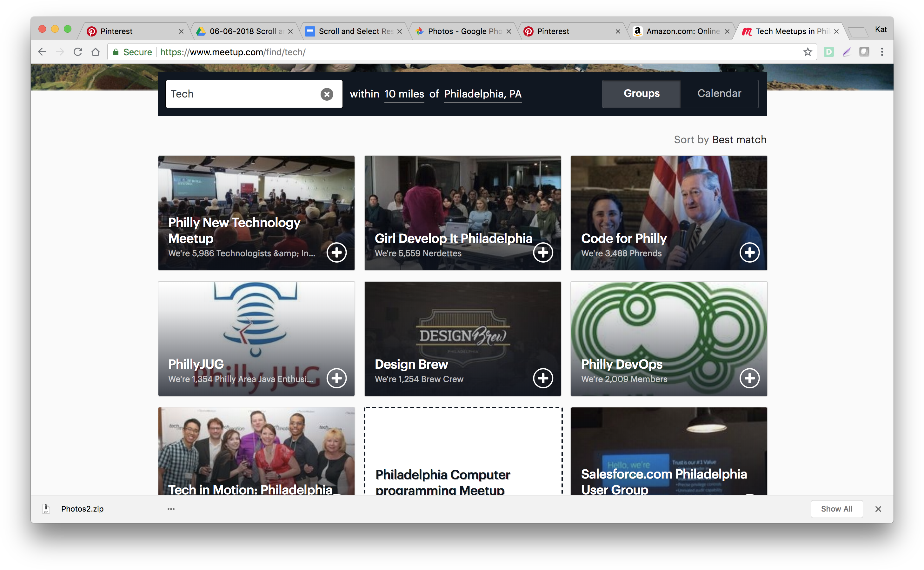Join Philly New Technology Meetup via plus icon
Image resolution: width=924 pixels, height=570 pixels.
(337, 252)
